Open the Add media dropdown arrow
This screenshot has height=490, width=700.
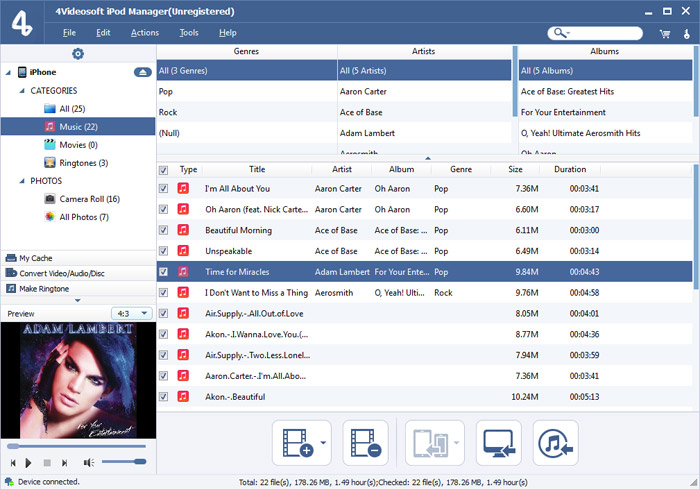(x=324, y=443)
